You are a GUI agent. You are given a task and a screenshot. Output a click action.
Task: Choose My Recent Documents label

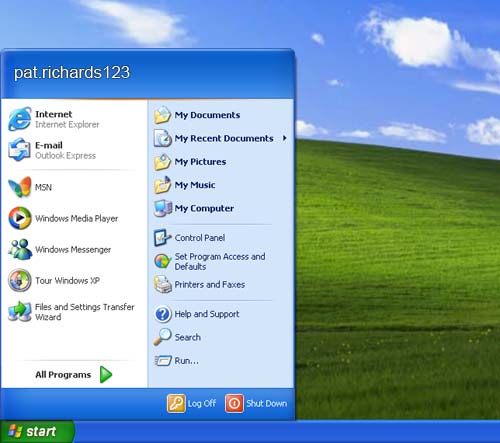point(224,138)
